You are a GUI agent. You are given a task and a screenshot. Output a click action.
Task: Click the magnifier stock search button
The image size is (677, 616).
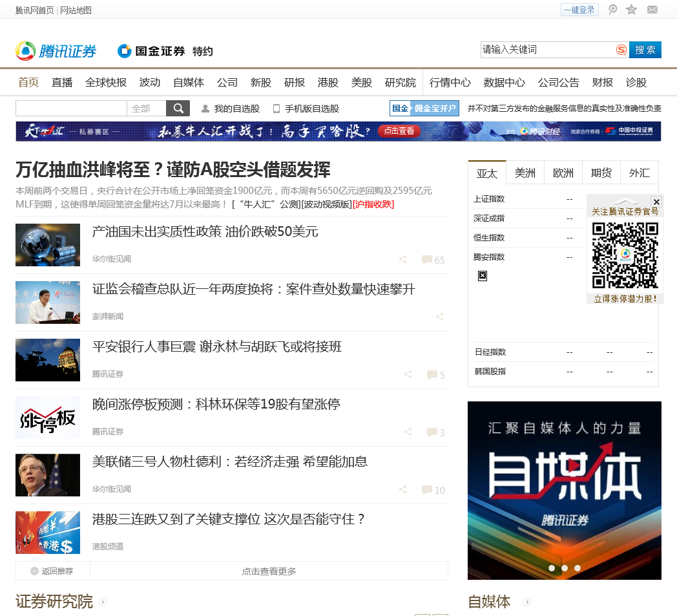point(178,108)
